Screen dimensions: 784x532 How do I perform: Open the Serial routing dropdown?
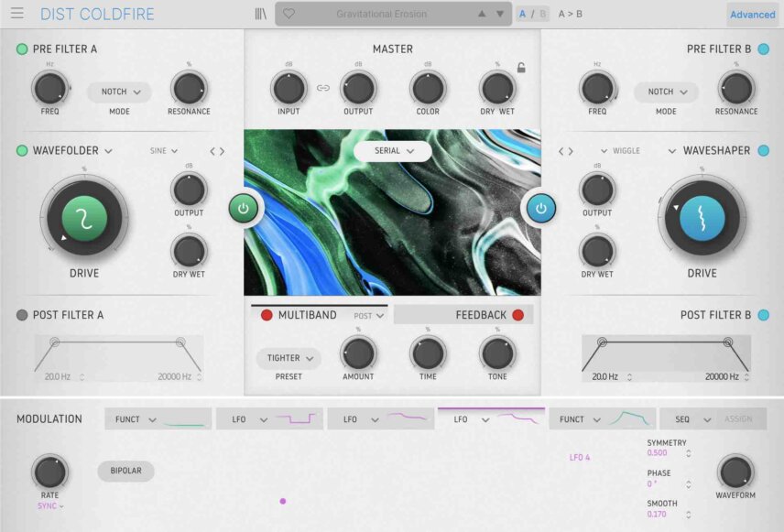click(x=393, y=151)
